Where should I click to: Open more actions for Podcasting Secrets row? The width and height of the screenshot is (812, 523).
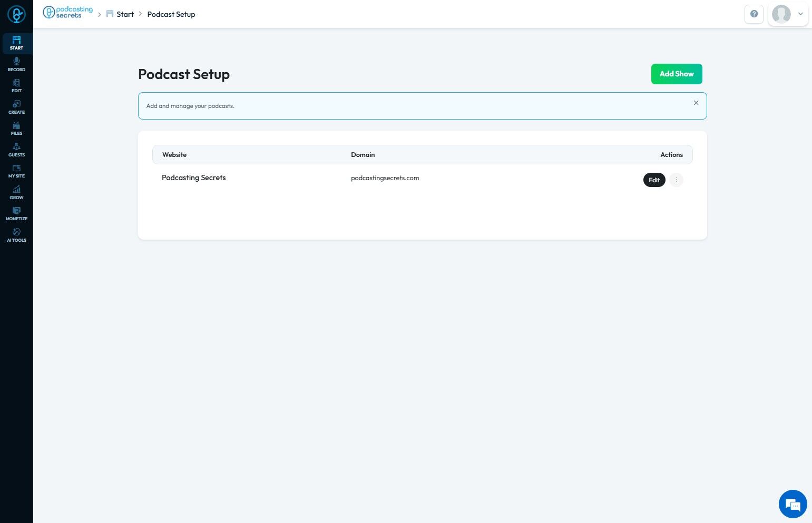(x=676, y=180)
